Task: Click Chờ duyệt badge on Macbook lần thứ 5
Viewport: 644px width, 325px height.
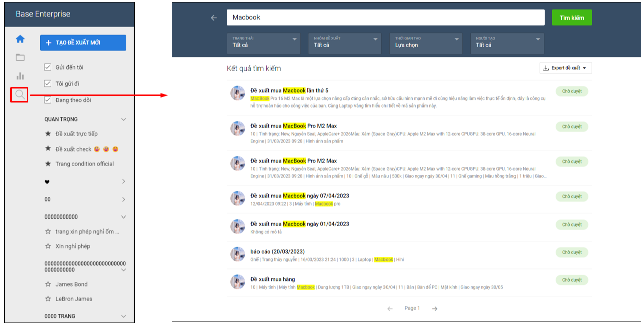Action: coord(572,91)
